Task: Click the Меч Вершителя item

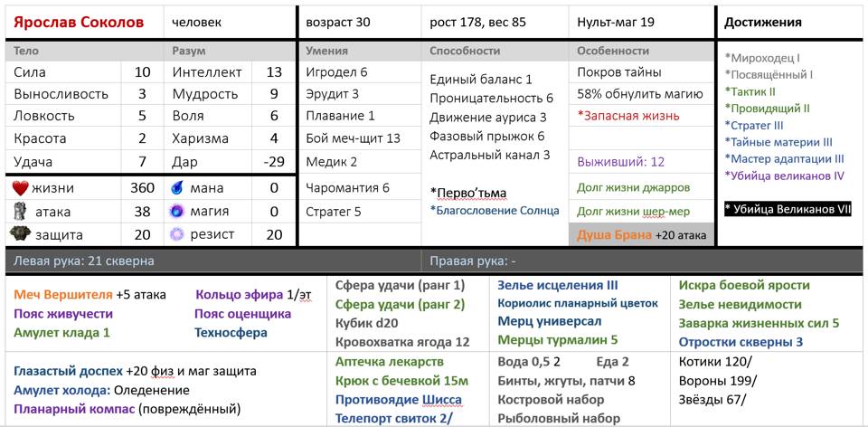Action: point(63,294)
